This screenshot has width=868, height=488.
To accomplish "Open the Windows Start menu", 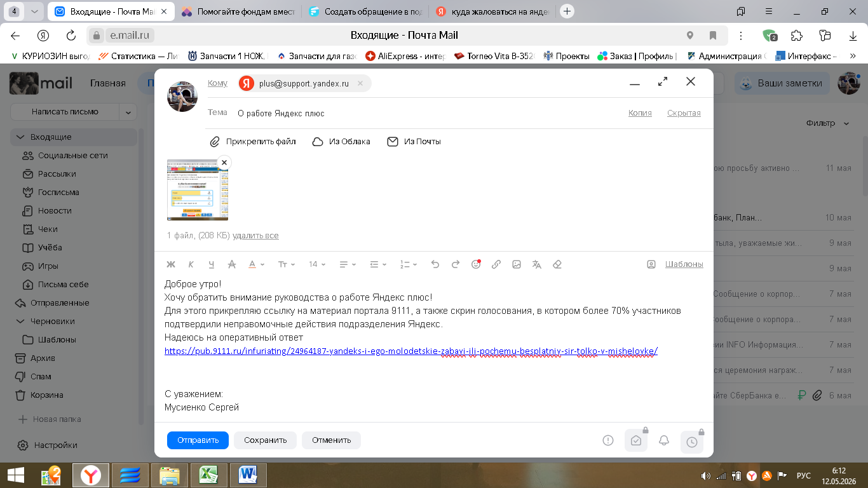I will pos(15,475).
